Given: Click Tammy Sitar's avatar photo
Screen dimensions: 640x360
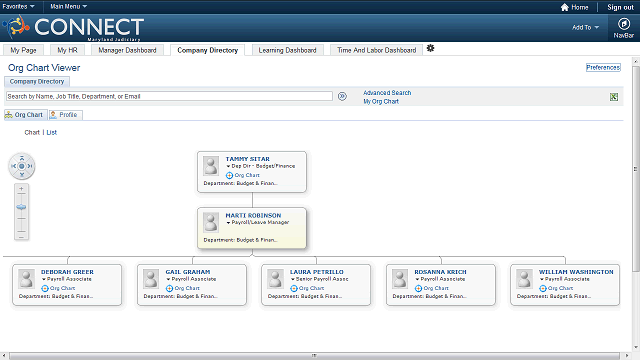Looking at the screenshot, I should click(211, 167).
